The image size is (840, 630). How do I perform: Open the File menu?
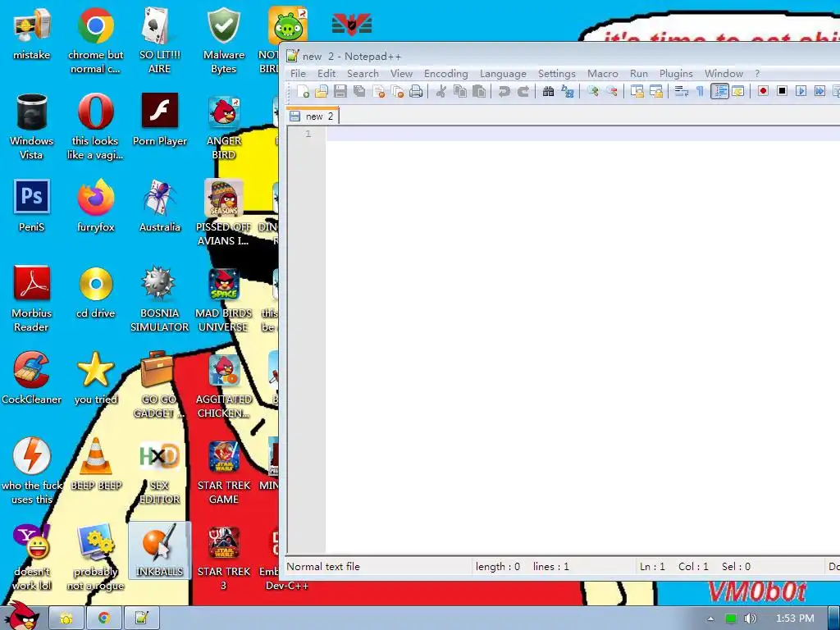click(x=298, y=73)
